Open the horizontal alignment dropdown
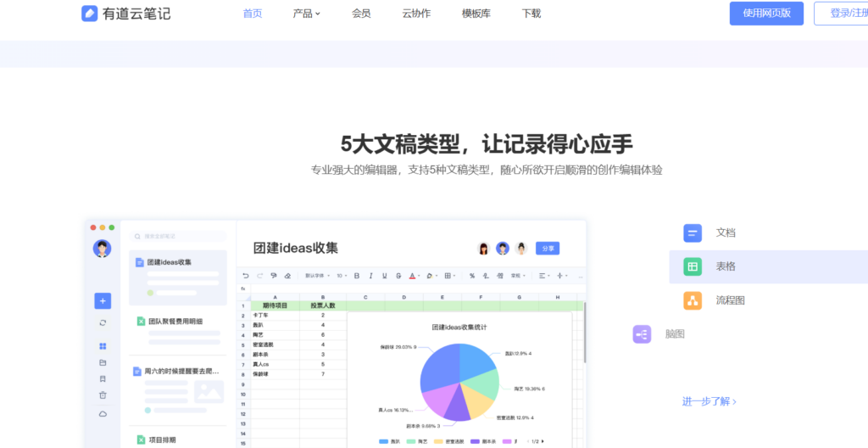 click(x=544, y=276)
